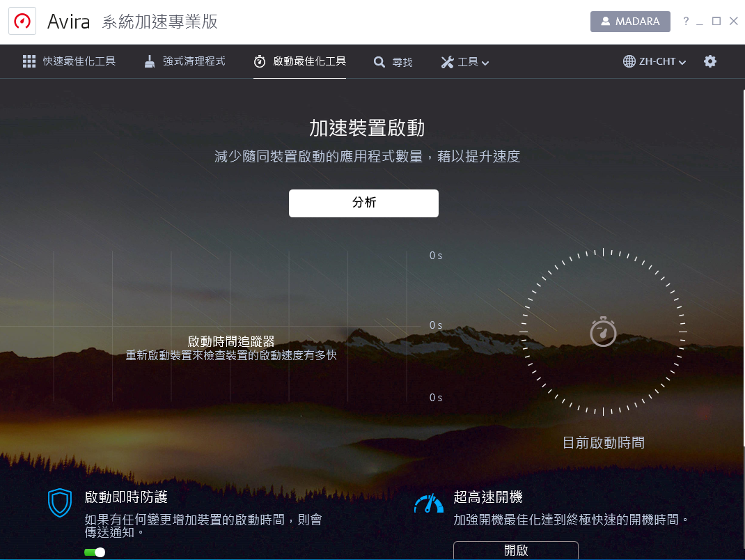Expand the 工具 dropdown menu
The image size is (745, 560).
tap(465, 62)
